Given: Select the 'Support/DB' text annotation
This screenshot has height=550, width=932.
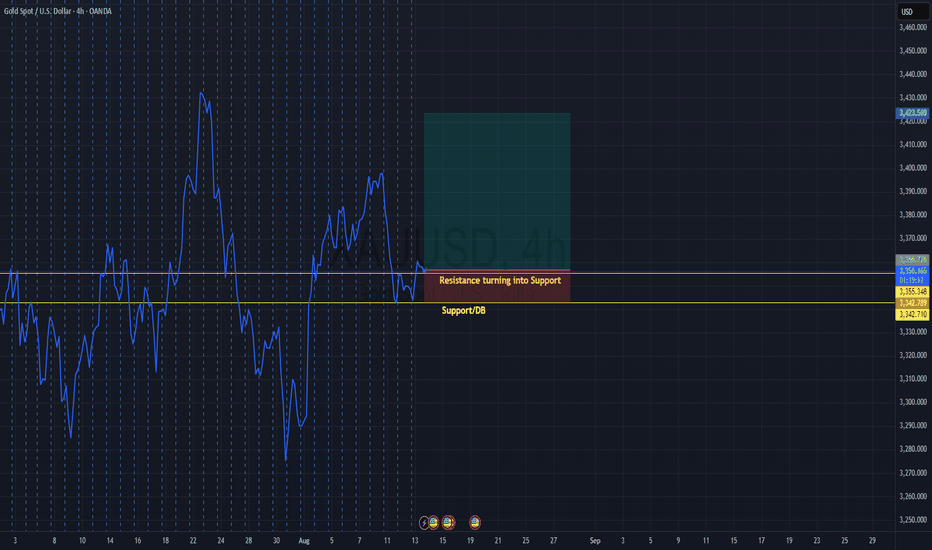Looking at the screenshot, I should 464,310.
